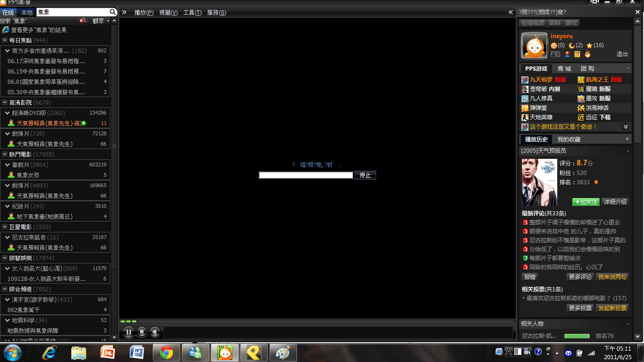Click the loading progress bar in the player
This screenshot has width=644, height=362.
(x=306, y=175)
